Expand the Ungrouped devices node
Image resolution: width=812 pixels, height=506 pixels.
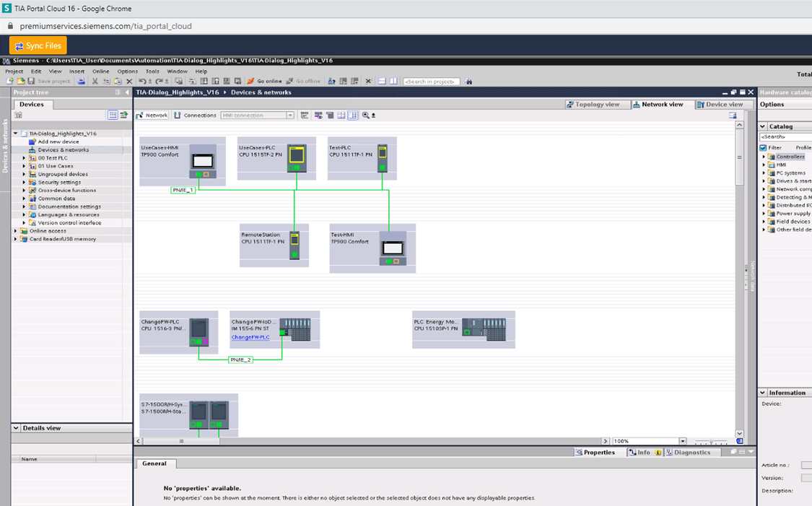click(x=24, y=174)
